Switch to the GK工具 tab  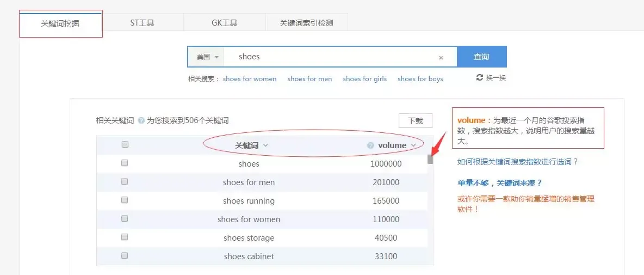point(224,23)
